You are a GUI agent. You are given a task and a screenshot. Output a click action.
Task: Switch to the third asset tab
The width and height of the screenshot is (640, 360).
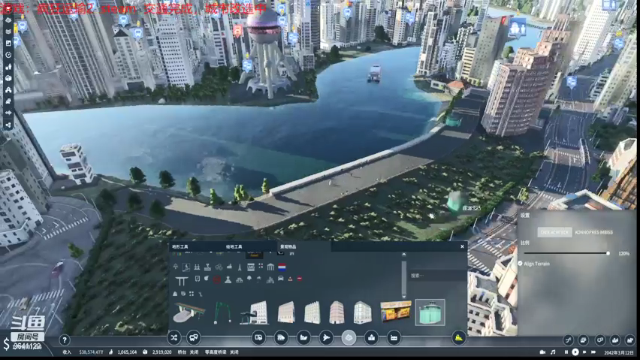[x=288, y=247]
